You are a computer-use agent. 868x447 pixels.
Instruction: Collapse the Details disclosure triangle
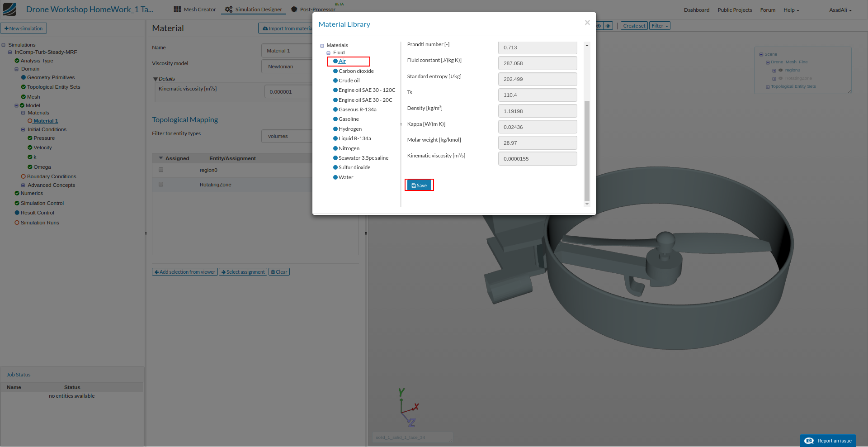point(156,79)
